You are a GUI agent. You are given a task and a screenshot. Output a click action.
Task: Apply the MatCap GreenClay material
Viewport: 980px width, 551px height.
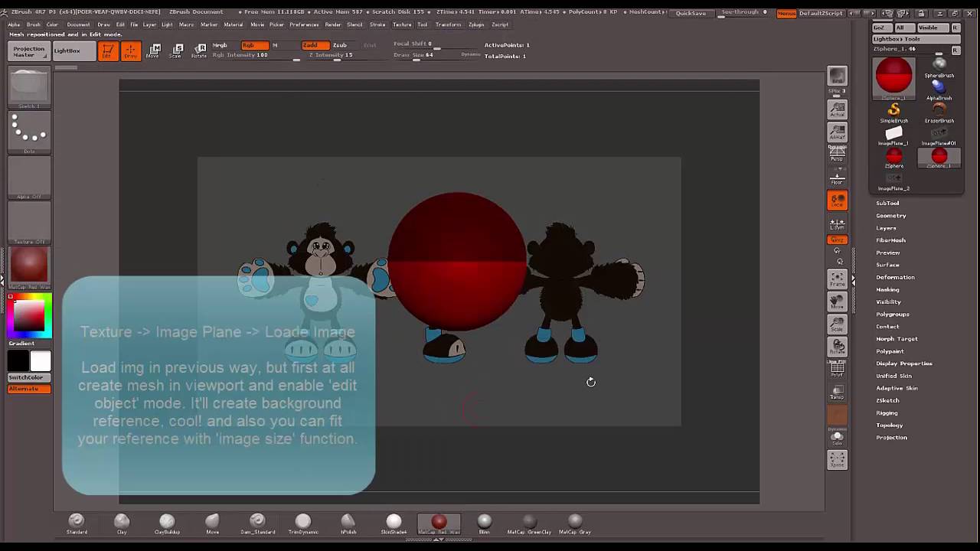(529, 524)
